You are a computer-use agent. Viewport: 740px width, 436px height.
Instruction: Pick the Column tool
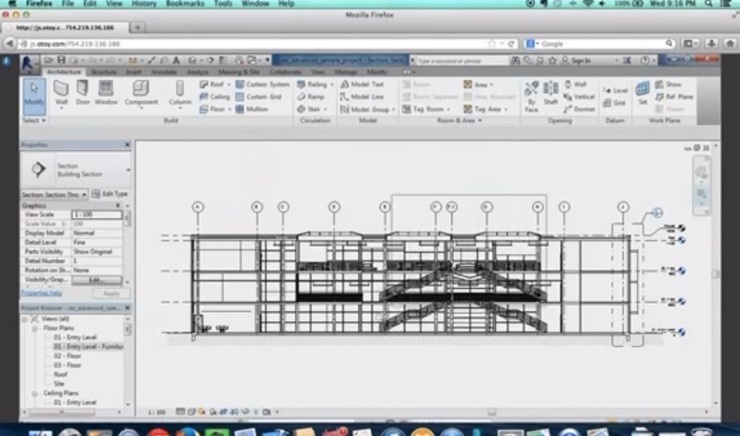(x=180, y=93)
